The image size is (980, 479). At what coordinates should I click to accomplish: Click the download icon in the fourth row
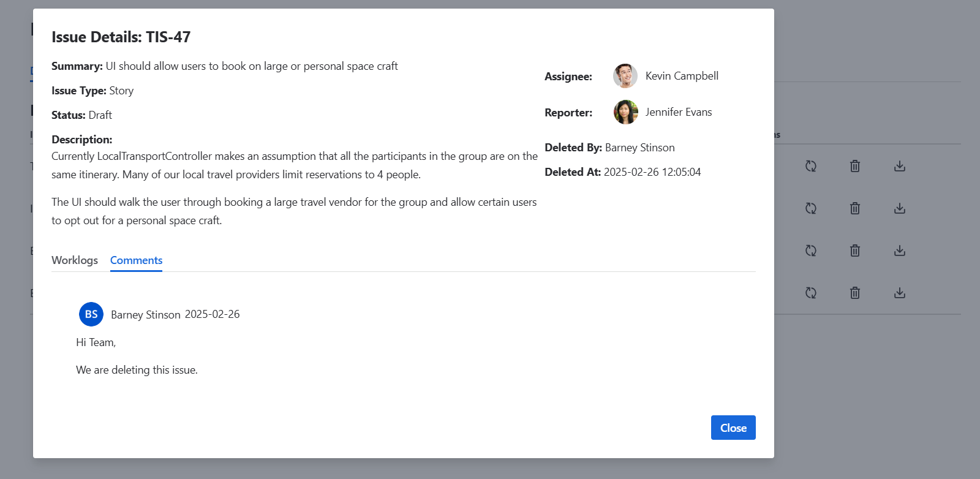click(900, 293)
